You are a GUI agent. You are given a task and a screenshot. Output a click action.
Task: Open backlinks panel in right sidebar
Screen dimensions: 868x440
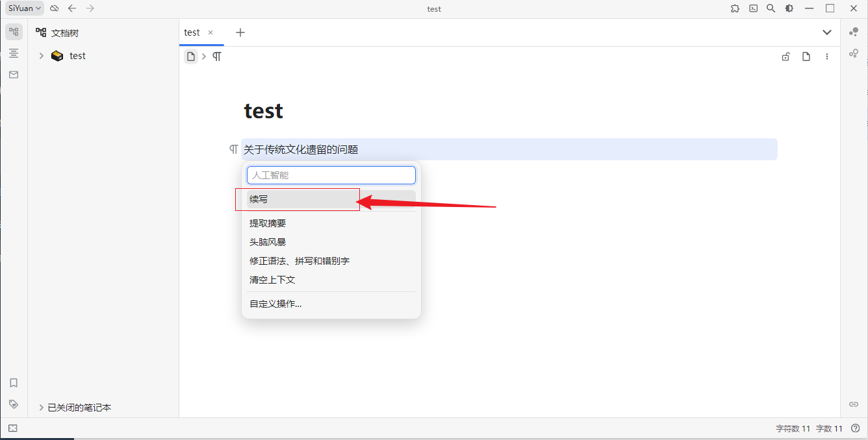pos(854,404)
